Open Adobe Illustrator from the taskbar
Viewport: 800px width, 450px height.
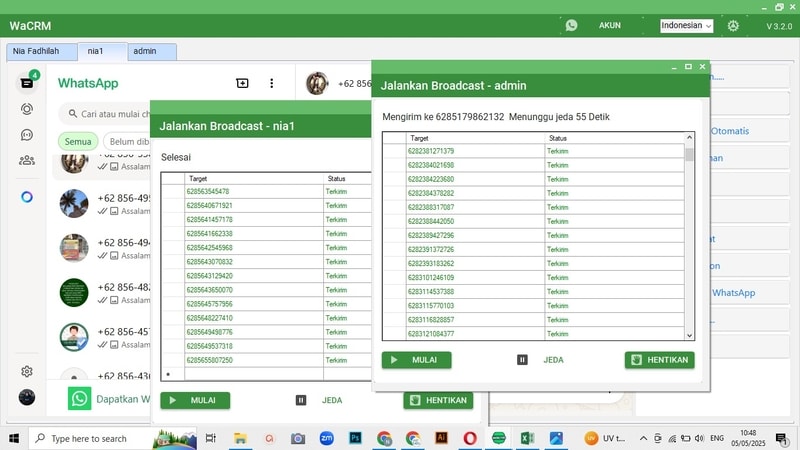click(441, 438)
